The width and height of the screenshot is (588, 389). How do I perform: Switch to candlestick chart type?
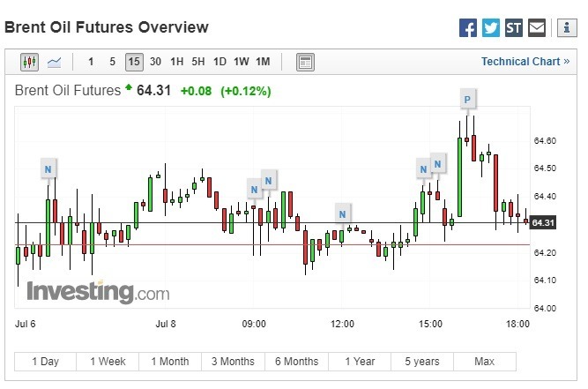click(x=29, y=62)
